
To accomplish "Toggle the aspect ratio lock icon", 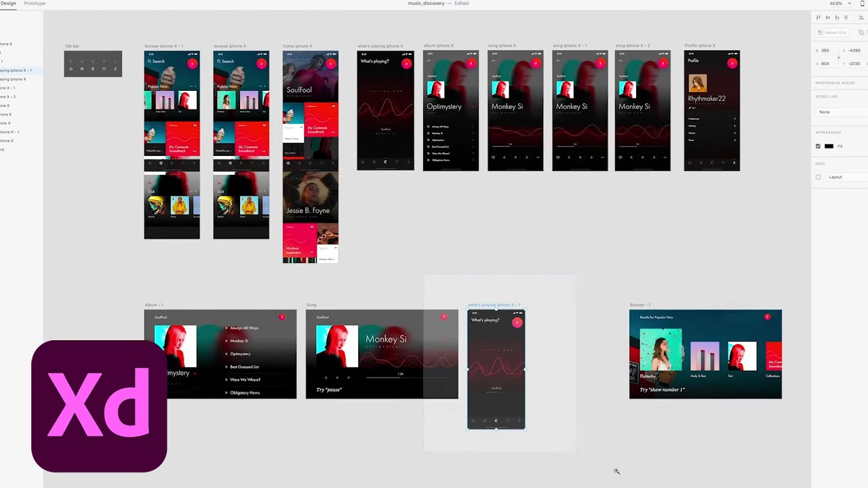I will click(839, 57).
